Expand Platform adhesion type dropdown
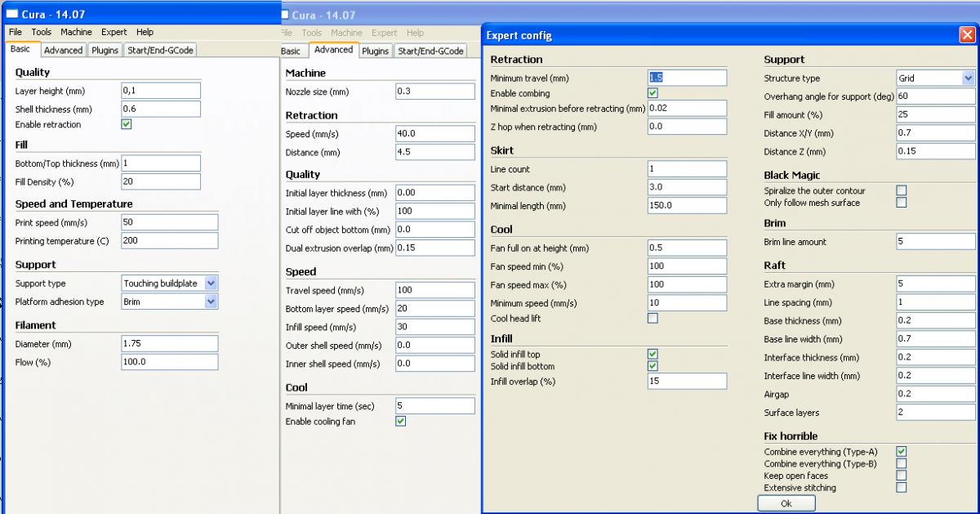The image size is (980, 514). tap(211, 302)
